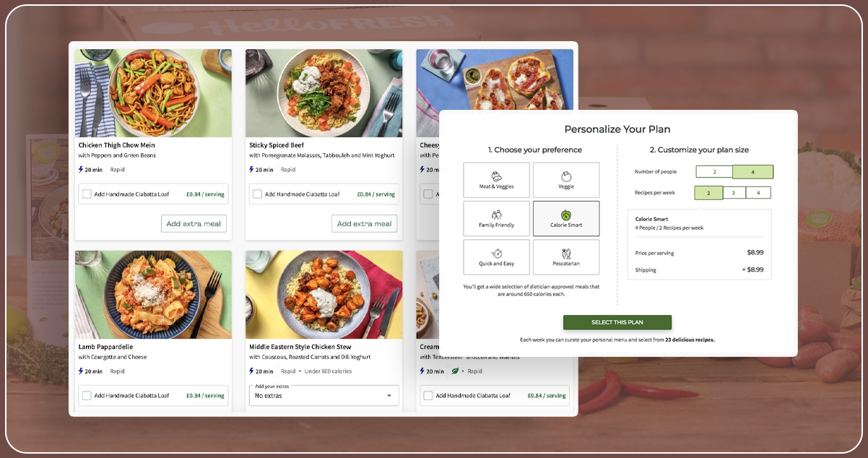Screen dimensions: 868x458
Task: Click the SELECT THIS PLAN button
Action: coord(617,322)
